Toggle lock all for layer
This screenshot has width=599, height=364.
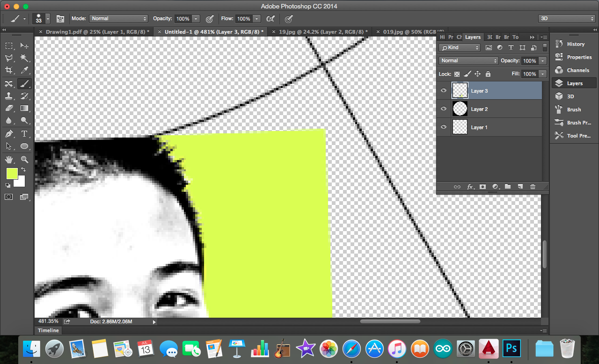(x=488, y=74)
